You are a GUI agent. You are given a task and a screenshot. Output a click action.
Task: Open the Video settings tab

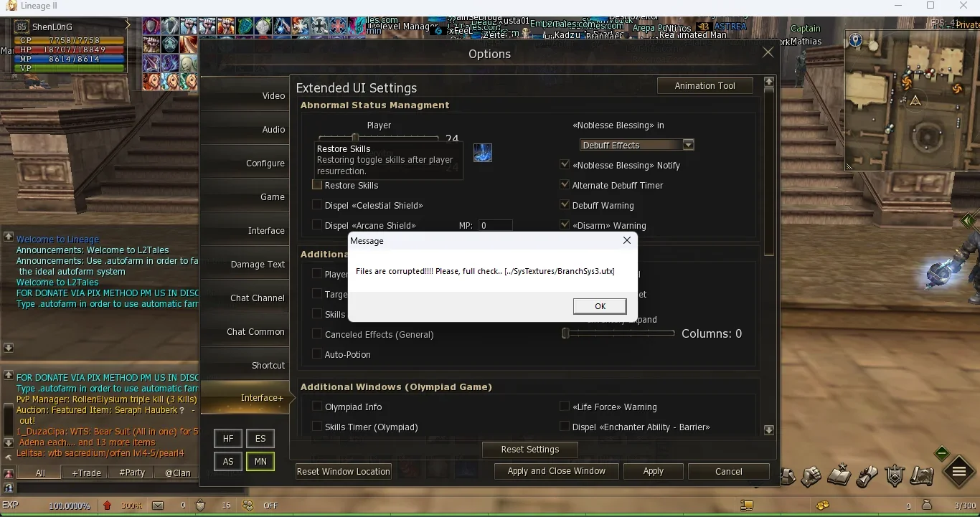[x=245, y=95]
